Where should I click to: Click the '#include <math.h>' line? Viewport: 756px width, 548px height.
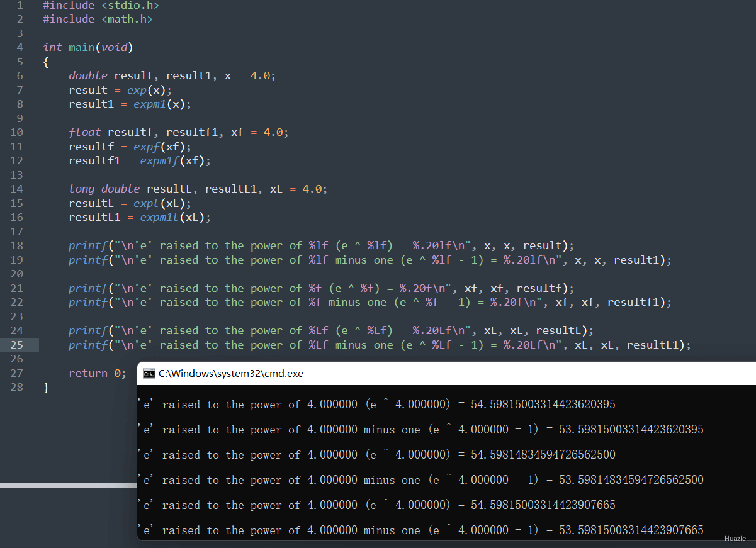pyautogui.click(x=98, y=19)
